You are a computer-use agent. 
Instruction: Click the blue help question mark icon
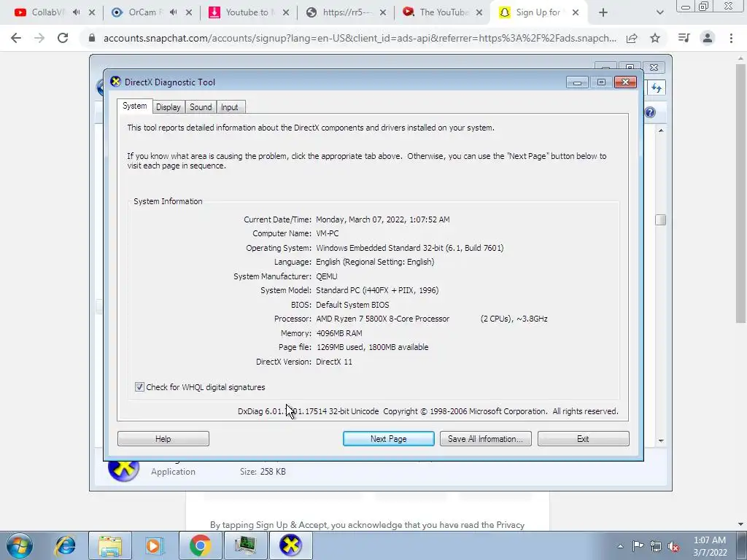[650, 112]
